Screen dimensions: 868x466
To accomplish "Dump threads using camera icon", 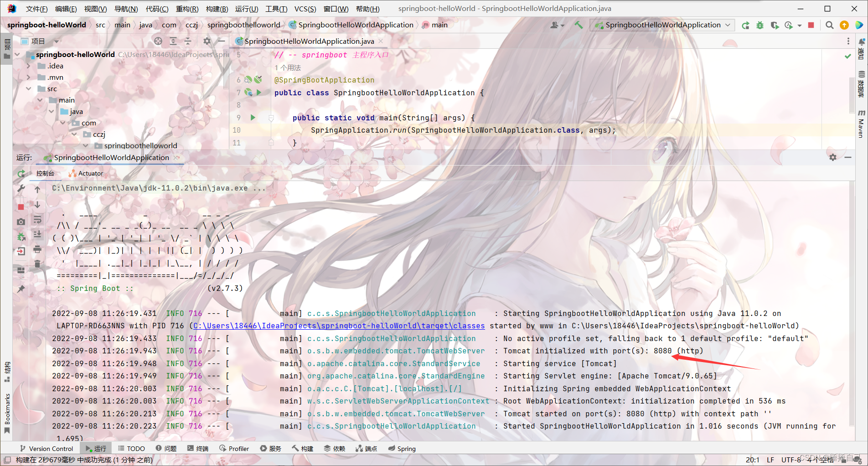I will [21, 222].
